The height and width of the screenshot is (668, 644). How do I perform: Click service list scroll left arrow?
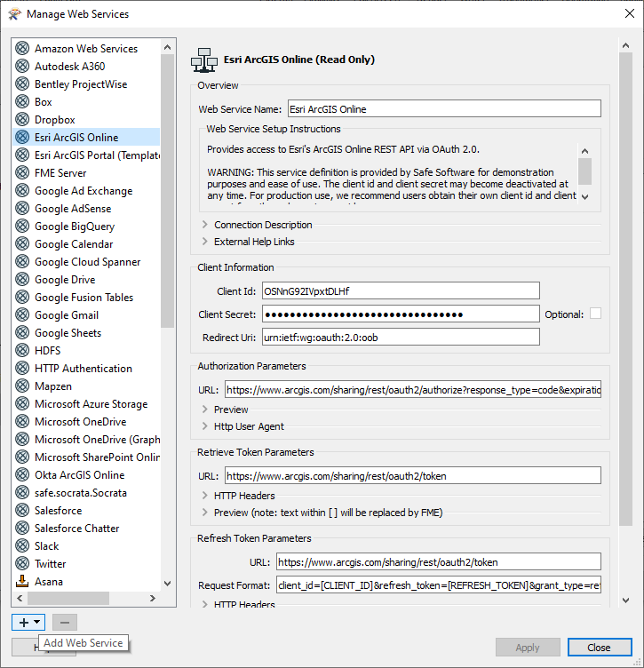point(20,598)
